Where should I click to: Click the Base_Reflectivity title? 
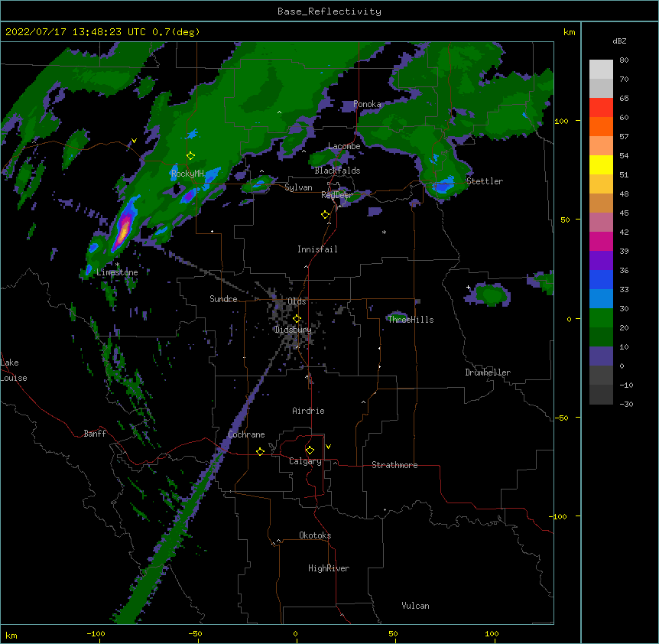point(329,11)
